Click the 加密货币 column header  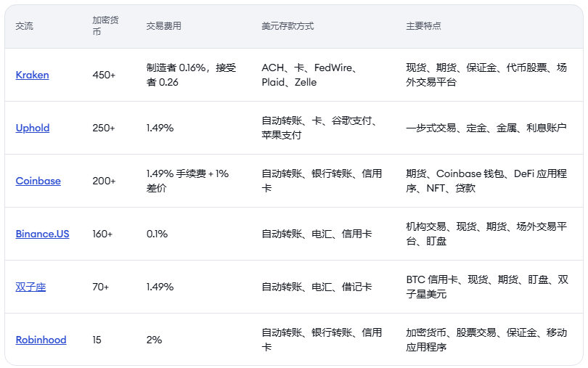click(102, 26)
